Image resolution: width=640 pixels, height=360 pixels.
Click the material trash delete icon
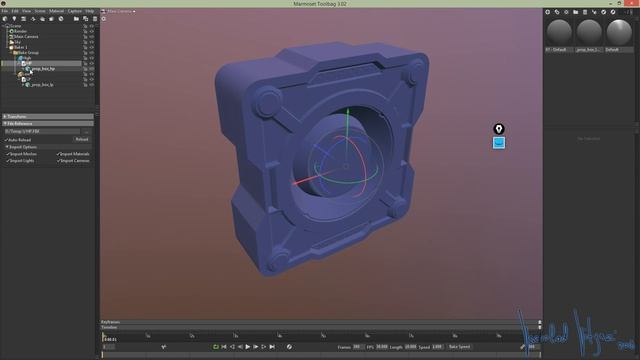tap(584, 12)
